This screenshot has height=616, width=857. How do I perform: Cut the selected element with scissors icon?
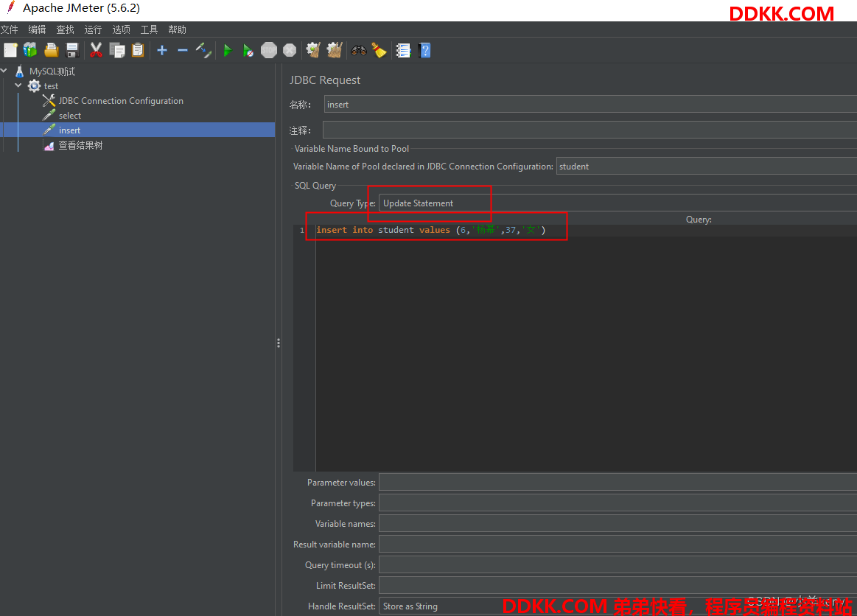click(97, 50)
